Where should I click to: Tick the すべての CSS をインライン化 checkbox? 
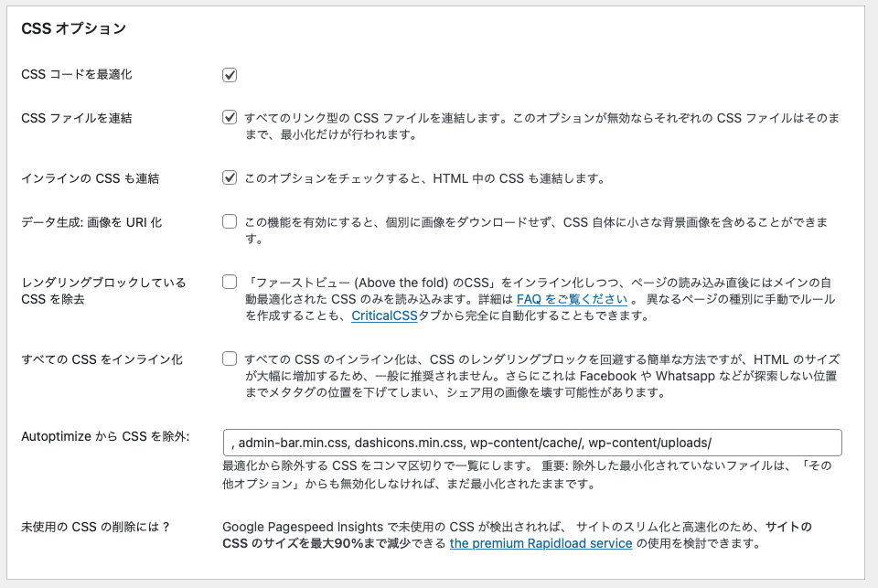pyautogui.click(x=230, y=358)
